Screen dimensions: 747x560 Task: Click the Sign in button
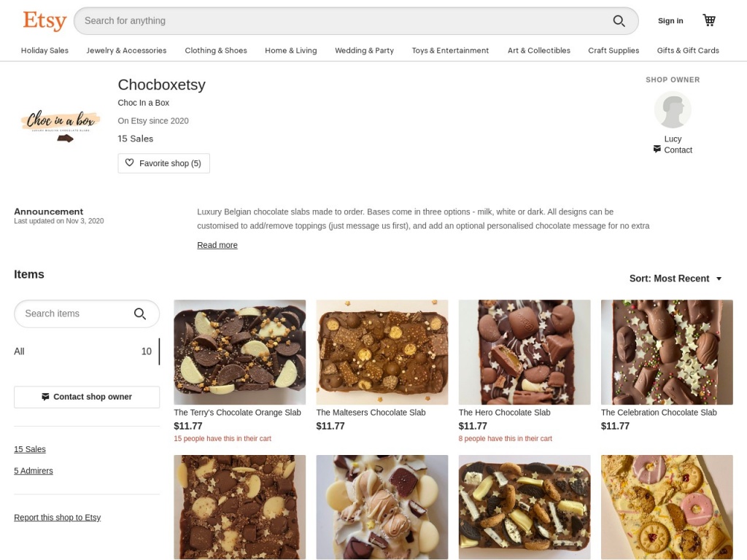670,21
